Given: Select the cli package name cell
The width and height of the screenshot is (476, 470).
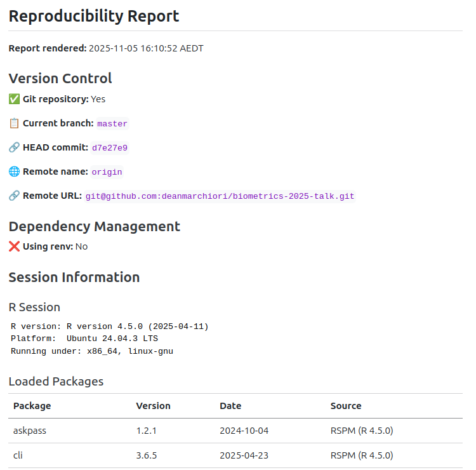Looking at the screenshot, I should (x=18, y=455).
